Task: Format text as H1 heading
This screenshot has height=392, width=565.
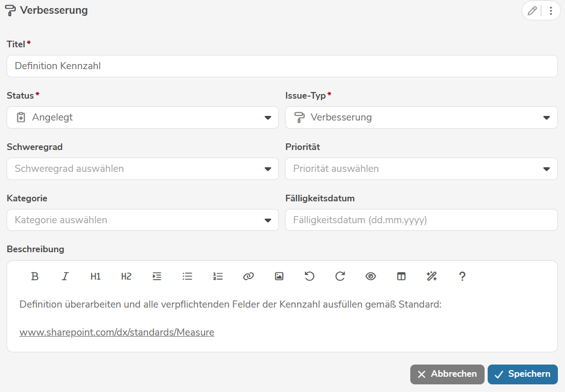Action: 96,276
